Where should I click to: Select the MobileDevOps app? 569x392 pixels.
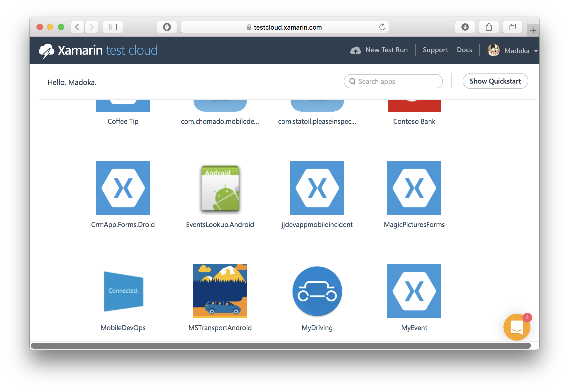[123, 291]
